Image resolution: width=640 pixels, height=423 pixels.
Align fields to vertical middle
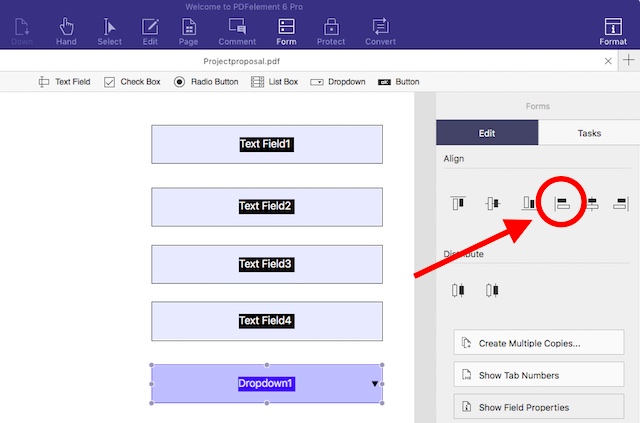point(493,203)
